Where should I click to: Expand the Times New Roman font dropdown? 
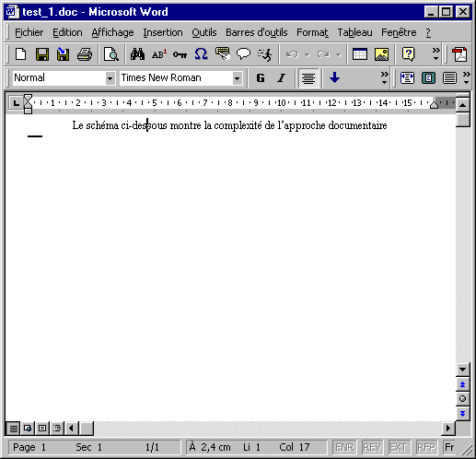[x=237, y=78]
